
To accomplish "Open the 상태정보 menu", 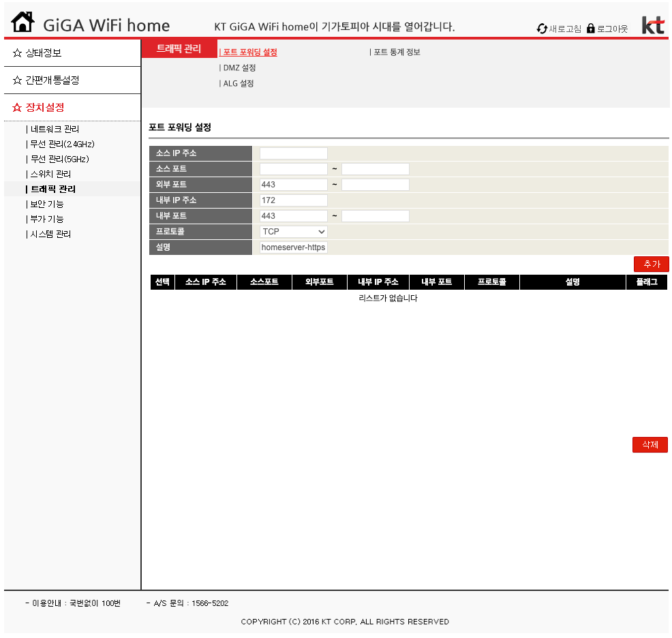I will point(44,52).
